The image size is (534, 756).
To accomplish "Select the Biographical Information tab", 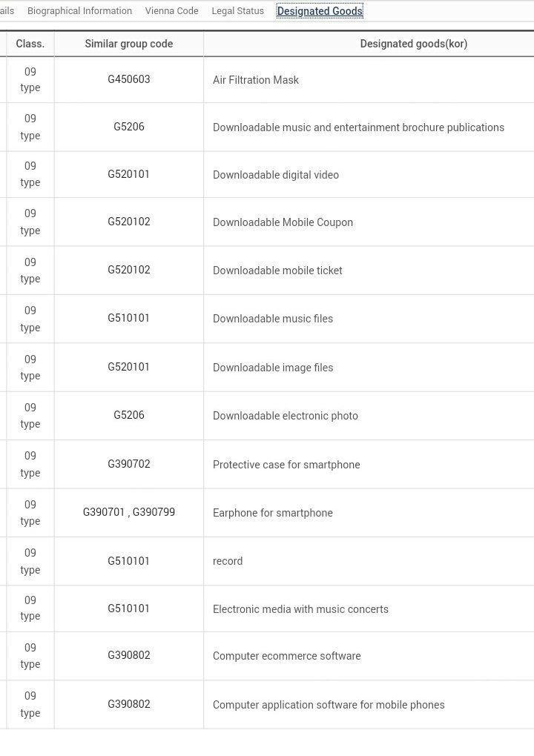I will (x=79, y=11).
